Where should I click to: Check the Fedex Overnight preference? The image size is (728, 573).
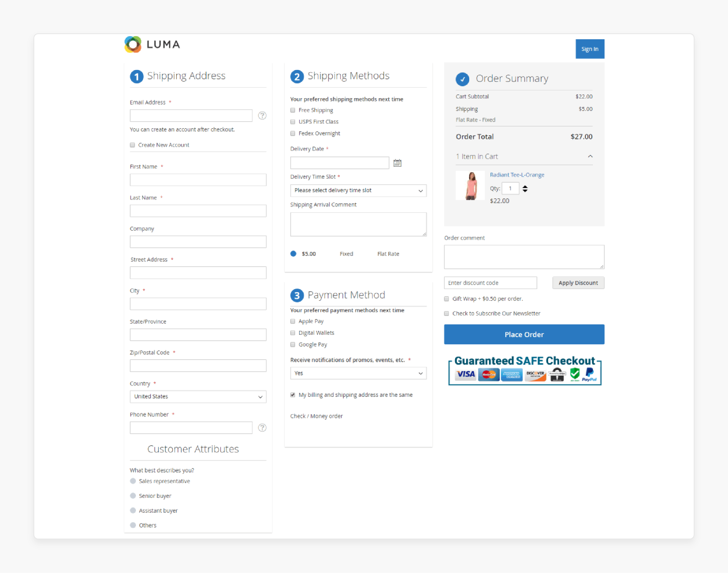tap(293, 133)
